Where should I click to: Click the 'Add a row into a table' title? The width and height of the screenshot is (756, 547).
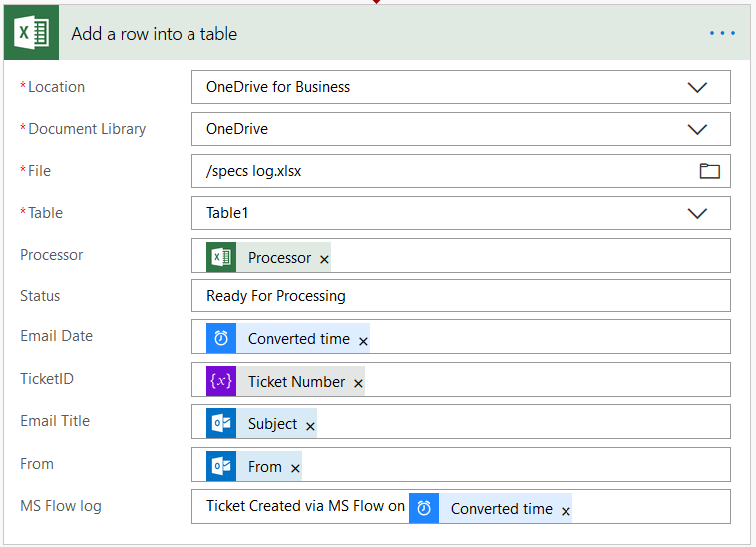(x=155, y=34)
